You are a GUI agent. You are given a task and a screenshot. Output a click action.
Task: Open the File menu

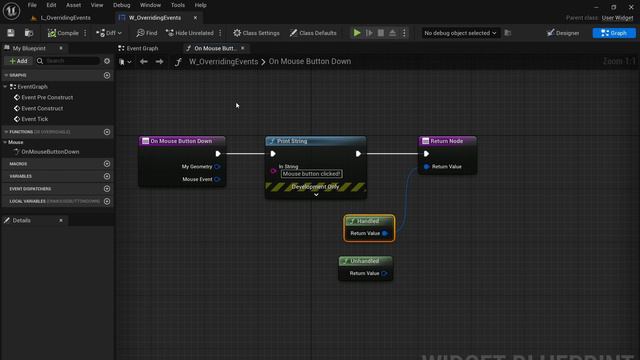click(x=32, y=5)
